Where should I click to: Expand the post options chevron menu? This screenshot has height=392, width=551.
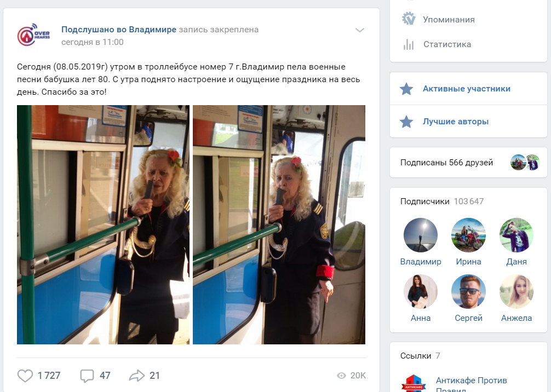[x=359, y=30]
